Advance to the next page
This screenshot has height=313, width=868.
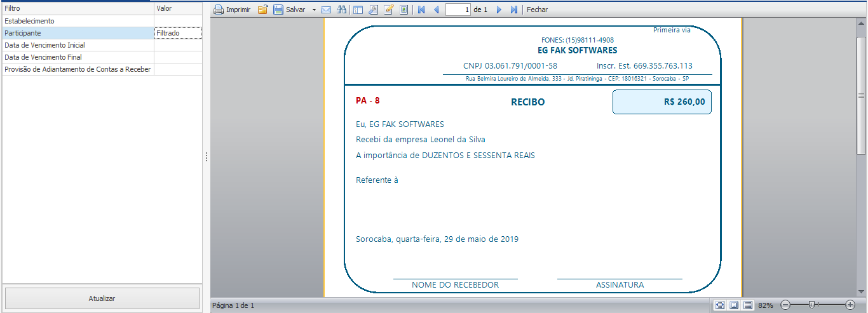coord(499,10)
